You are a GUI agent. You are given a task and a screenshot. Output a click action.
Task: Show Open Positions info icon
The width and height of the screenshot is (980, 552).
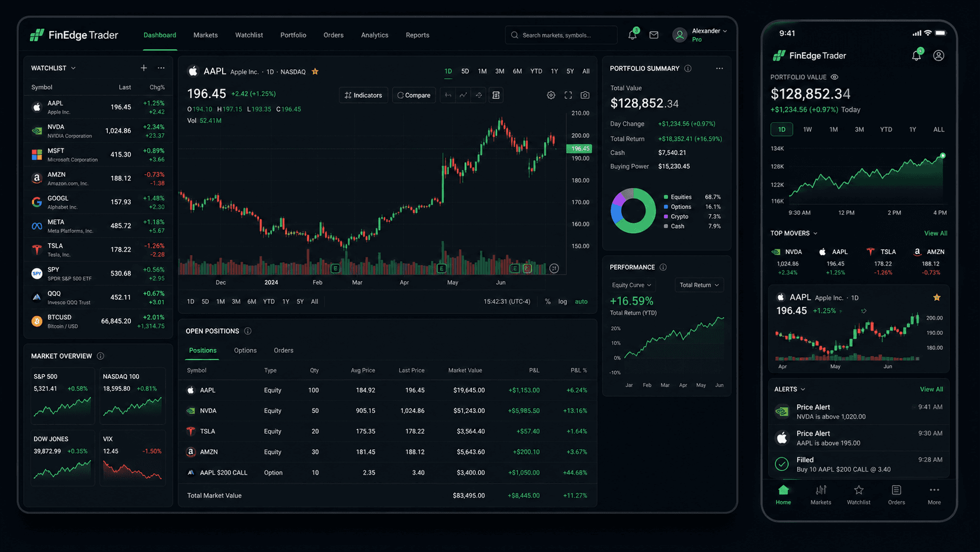coord(247,331)
